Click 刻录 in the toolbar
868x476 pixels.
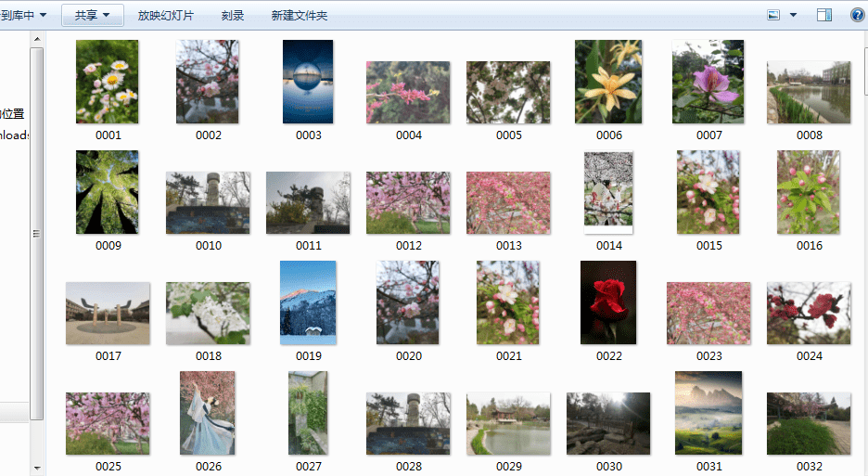233,16
